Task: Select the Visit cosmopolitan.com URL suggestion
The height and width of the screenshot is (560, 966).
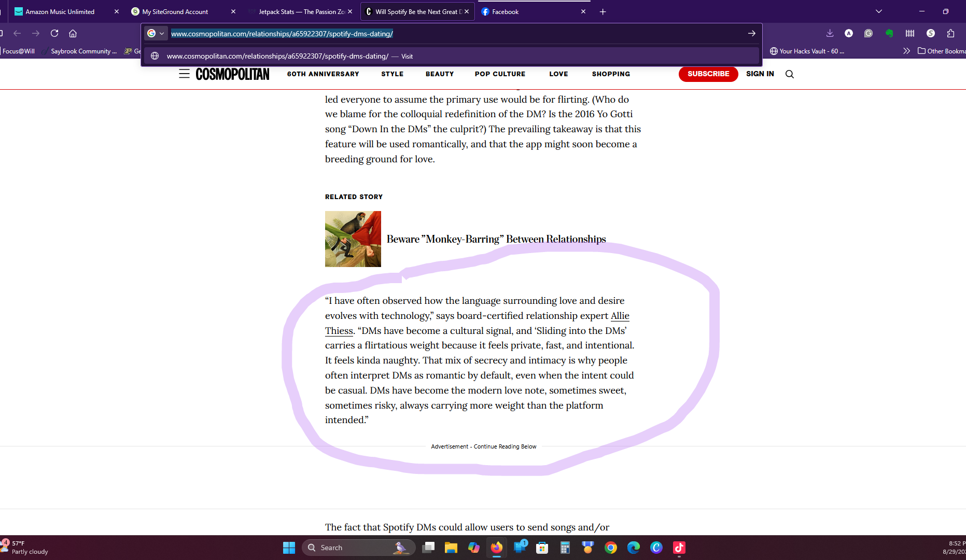Action: point(451,56)
